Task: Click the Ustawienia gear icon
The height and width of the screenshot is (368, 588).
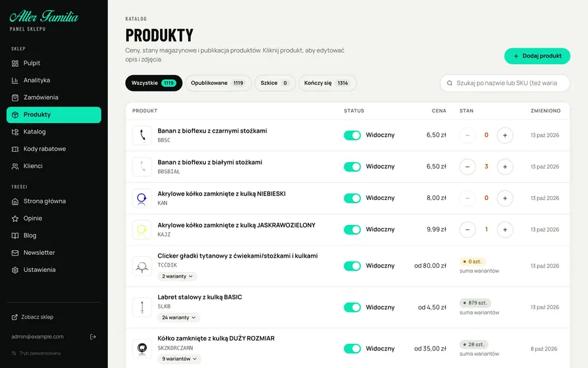Action: [x=15, y=270]
